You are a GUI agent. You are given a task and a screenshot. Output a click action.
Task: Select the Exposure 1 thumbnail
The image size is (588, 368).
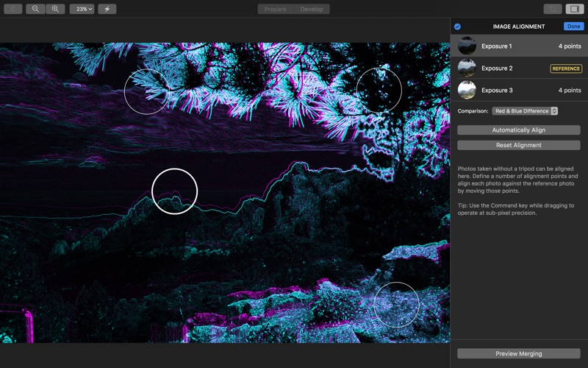point(467,46)
